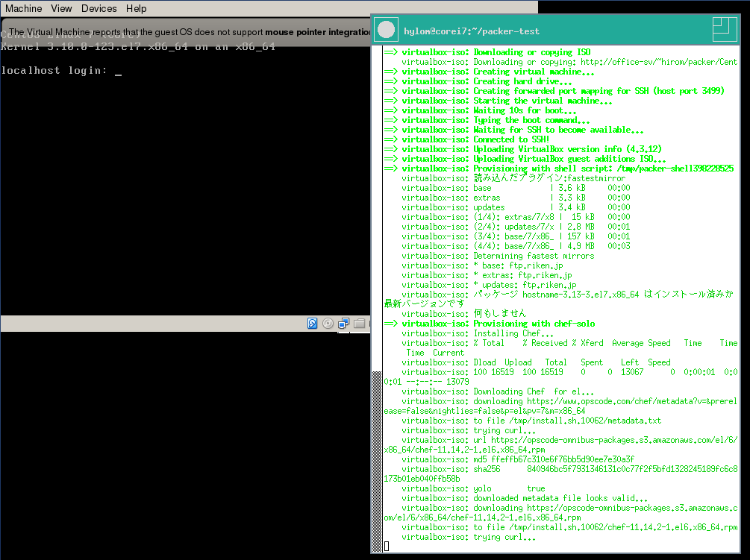The height and width of the screenshot is (560, 750).
Task: Click the 'Uploading VirtualBox version info (4.3.12)' line
Action: click(x=523, y=149)
